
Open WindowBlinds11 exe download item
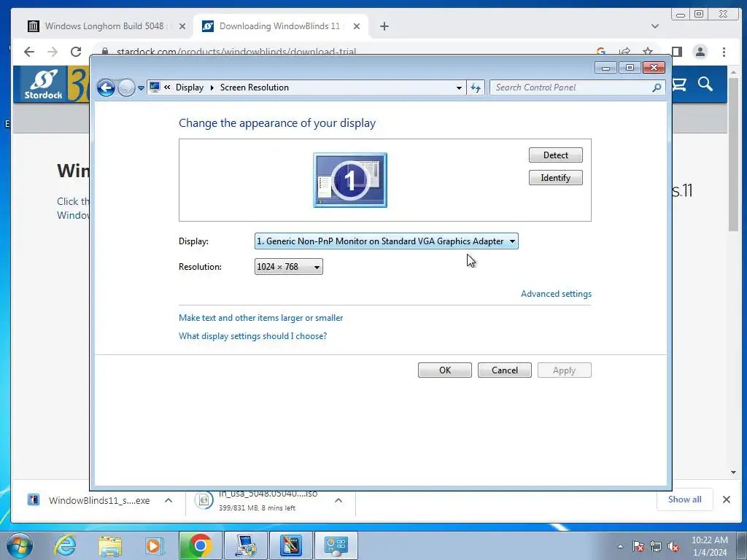tap(90, 500)
